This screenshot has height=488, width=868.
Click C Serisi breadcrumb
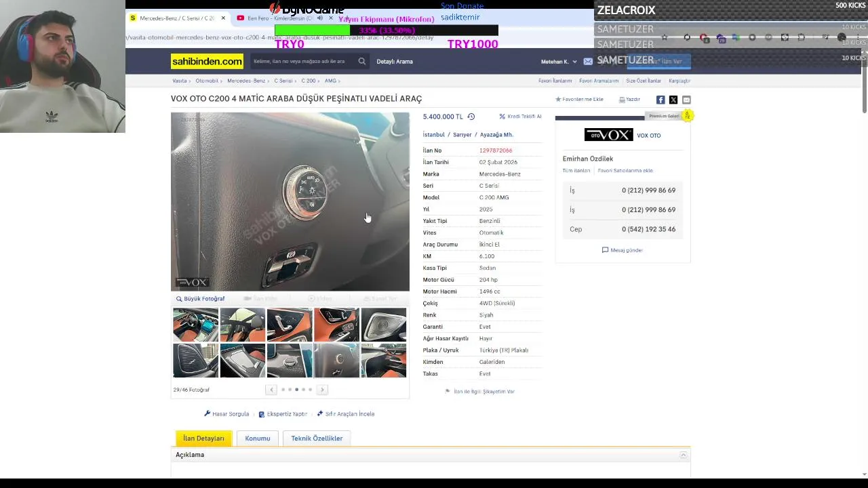coord(283,81)
